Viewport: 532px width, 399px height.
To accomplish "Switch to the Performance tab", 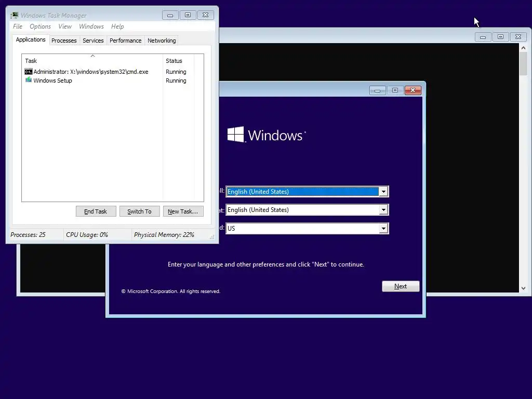I will (x=125, y=41).
